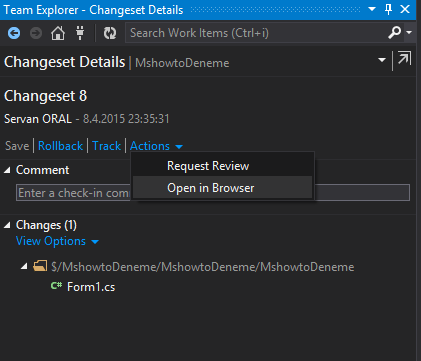Collapse the Comment section
Viewport: 421px width, 361px height.
(7, 170)
